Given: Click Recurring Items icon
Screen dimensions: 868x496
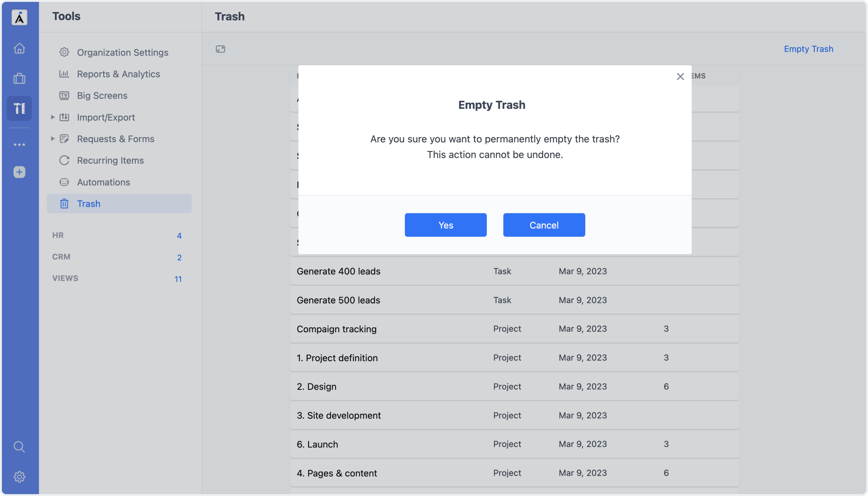Looking at the screenshot, I should (64, 160).
